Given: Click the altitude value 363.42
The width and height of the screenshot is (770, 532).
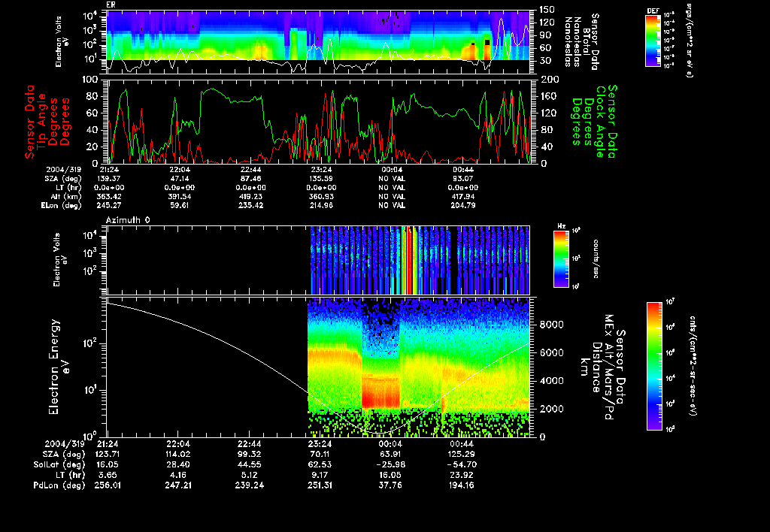Looking at the screenshot, I should (109, 196).
